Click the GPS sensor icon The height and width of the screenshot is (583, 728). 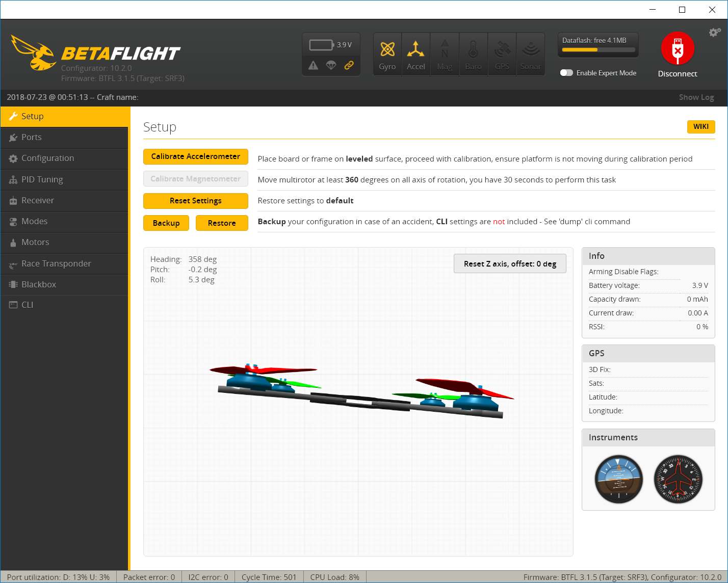[x=502, y=55]
